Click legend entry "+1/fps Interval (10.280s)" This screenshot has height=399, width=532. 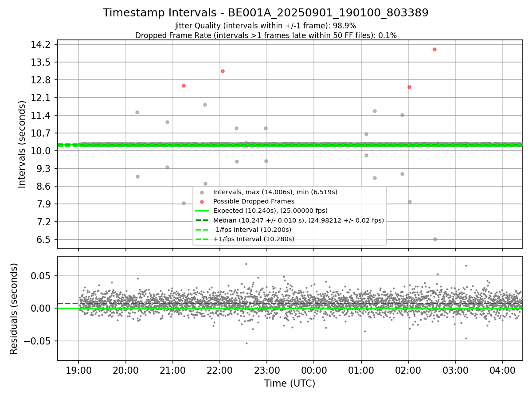tap(254, 239)
